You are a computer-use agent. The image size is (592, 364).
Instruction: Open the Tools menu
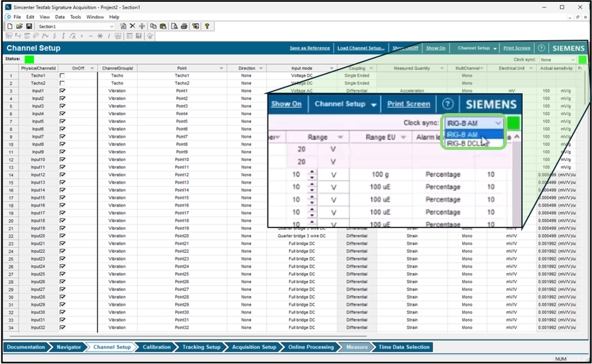(75, 17)
